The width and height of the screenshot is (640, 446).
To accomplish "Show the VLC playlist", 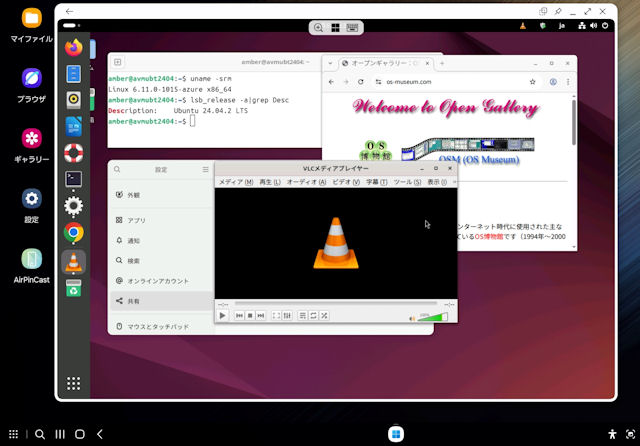I will tap(302, 315).
